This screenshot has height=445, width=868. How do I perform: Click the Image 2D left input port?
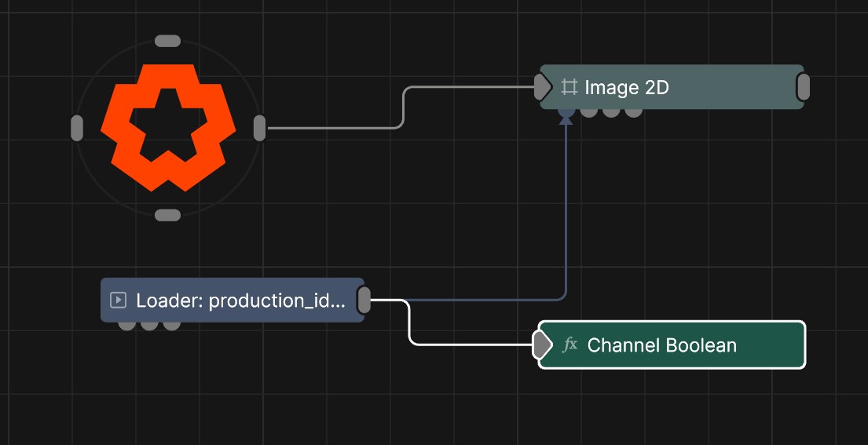pyautogui.click(x=542, y=87)
